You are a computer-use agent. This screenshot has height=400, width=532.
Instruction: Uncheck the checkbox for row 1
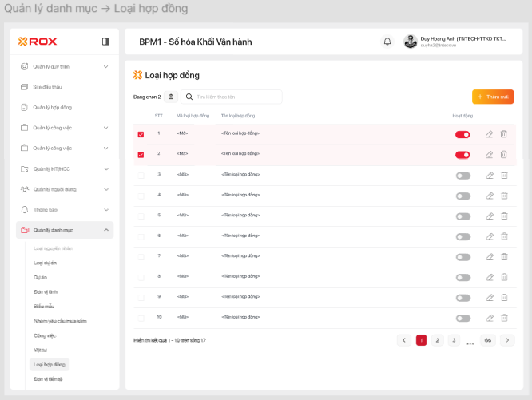(141, 134)
